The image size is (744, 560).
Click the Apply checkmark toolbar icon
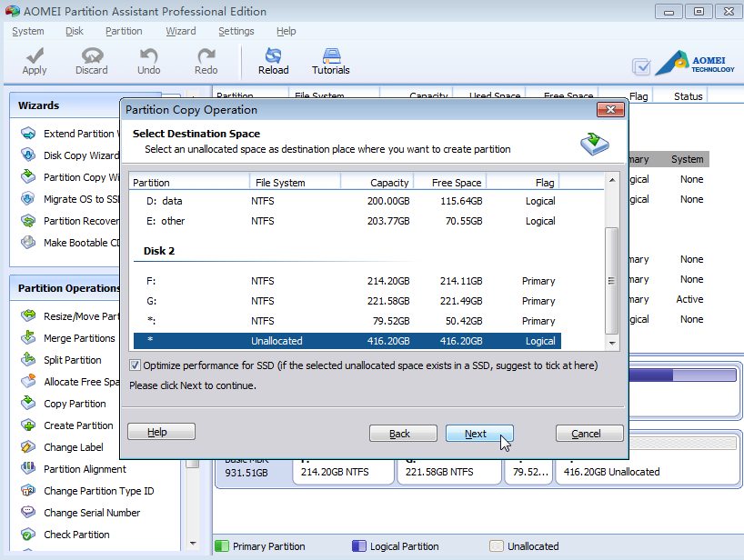[x=35, y=56]
